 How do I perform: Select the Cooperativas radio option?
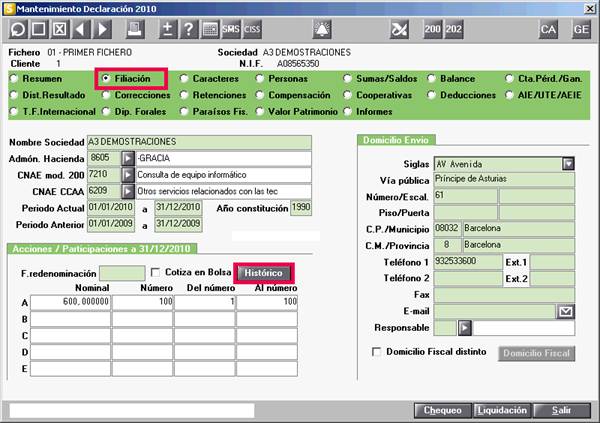(347, 95)
